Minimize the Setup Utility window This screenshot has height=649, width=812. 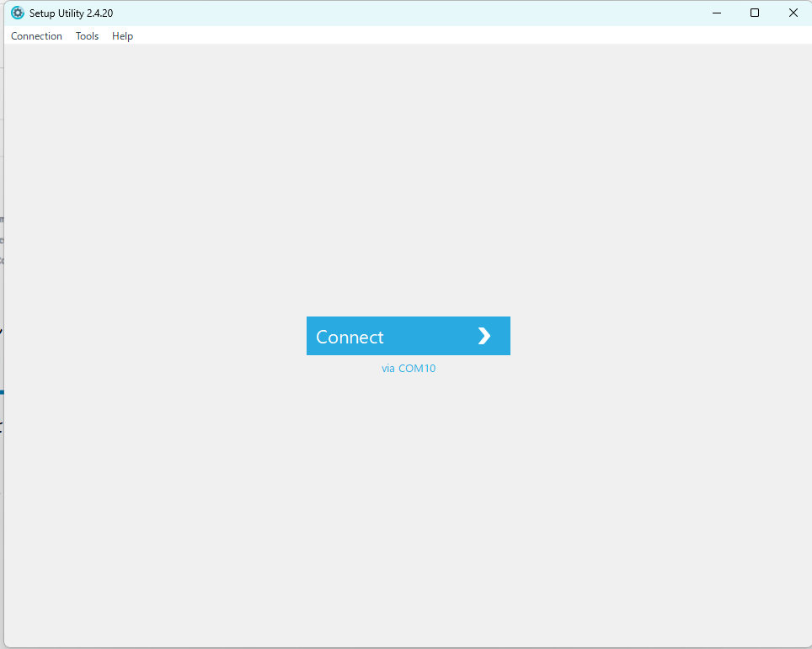pyautogui.click(x=717, y=13)
